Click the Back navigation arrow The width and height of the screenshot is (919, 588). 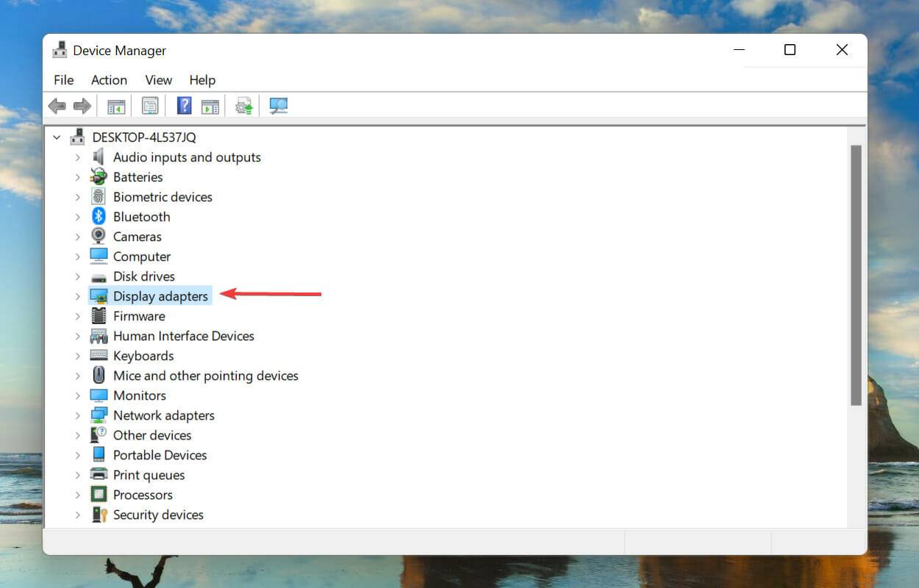(x=57, y=106)
